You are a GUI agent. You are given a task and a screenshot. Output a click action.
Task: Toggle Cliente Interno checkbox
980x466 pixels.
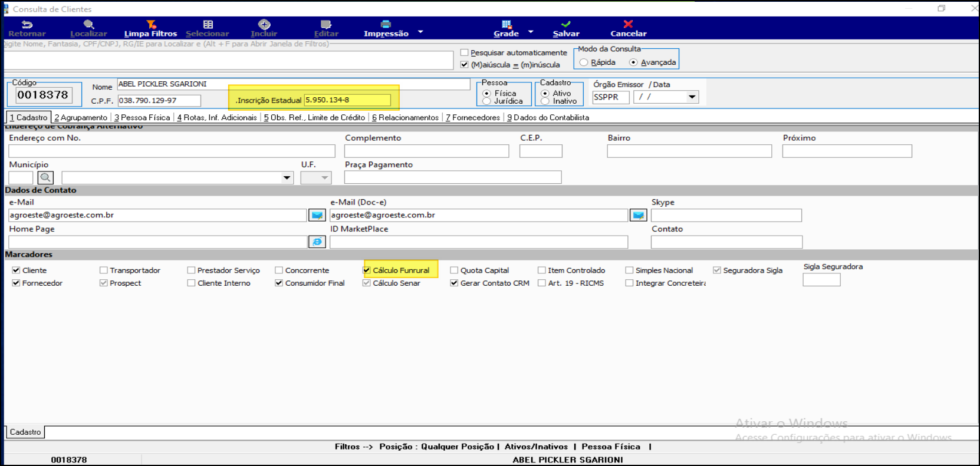(x=191, y=283)
